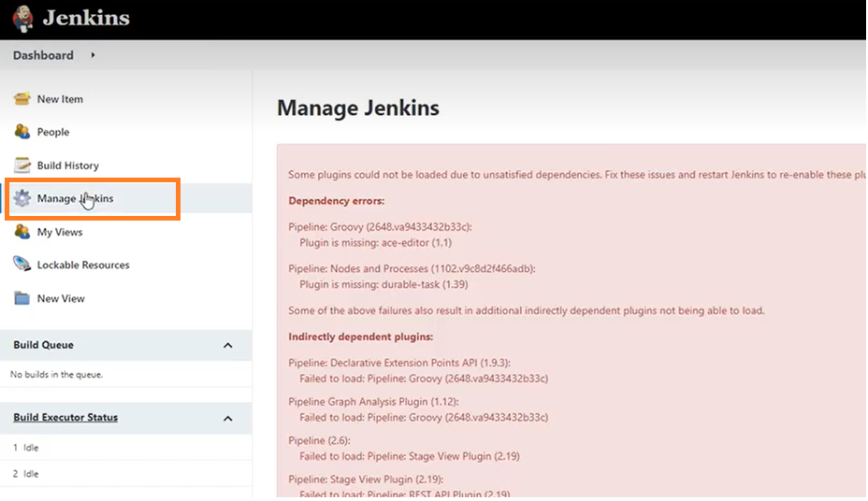Open the Build History link
The height and width of the screenshot is (501, 868).
coord(68,165)
